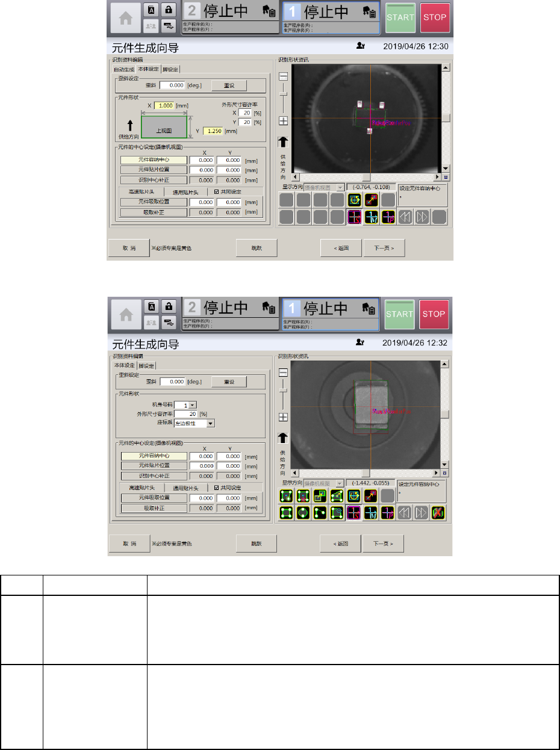Click the 取消 button in the 12:30 screen
Viewport: 560px width, 750px height.
[x=129, y=248]
